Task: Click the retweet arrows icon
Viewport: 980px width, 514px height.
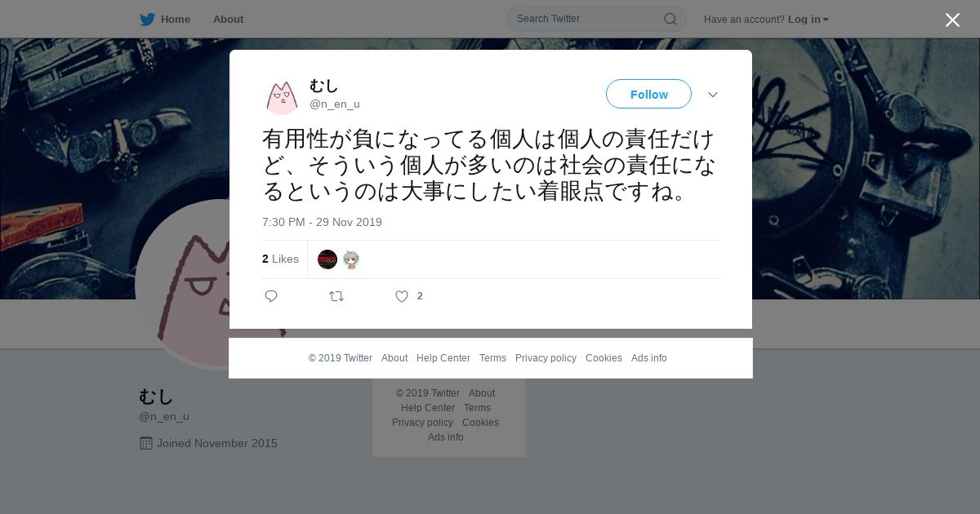Action: point(336,296)
